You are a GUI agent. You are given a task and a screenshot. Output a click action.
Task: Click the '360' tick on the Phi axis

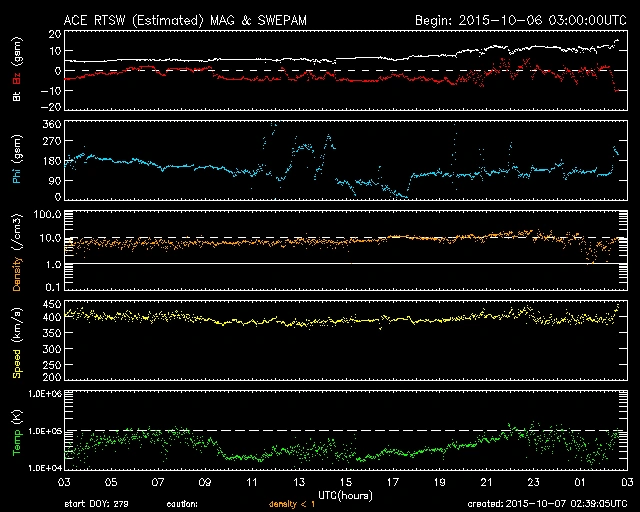click(52, 124)
